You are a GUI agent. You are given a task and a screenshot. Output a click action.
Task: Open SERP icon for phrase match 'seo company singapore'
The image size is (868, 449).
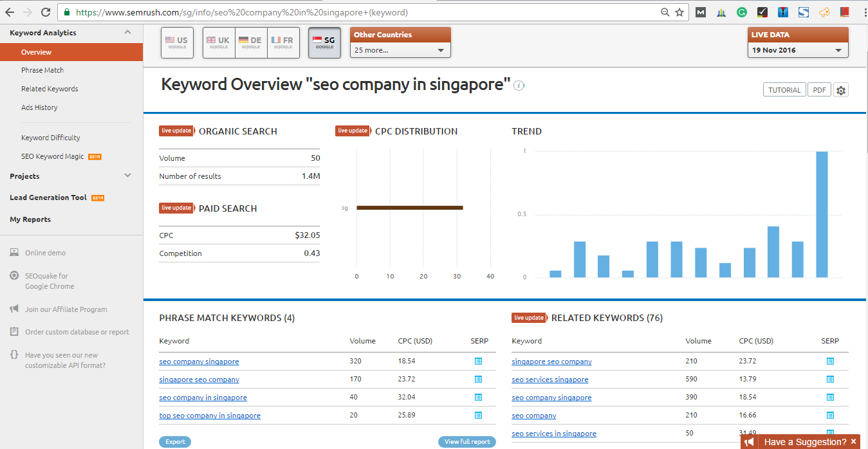(478, 362)
